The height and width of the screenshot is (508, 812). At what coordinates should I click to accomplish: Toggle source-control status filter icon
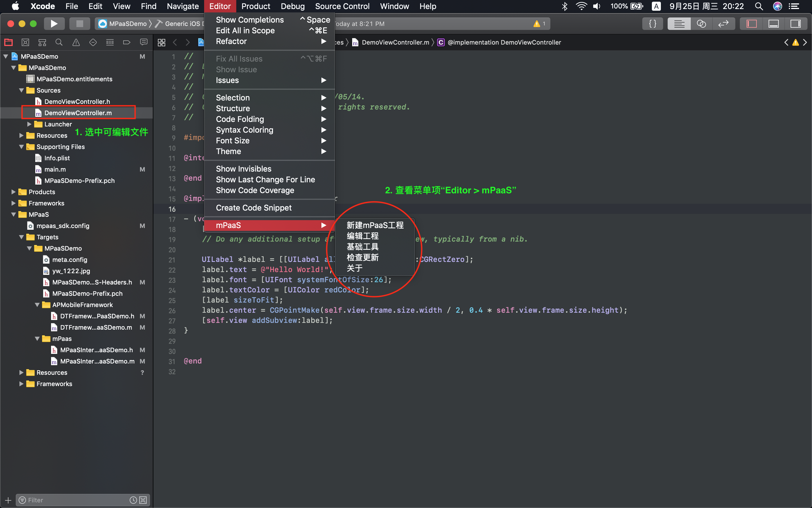pos(143,500)
